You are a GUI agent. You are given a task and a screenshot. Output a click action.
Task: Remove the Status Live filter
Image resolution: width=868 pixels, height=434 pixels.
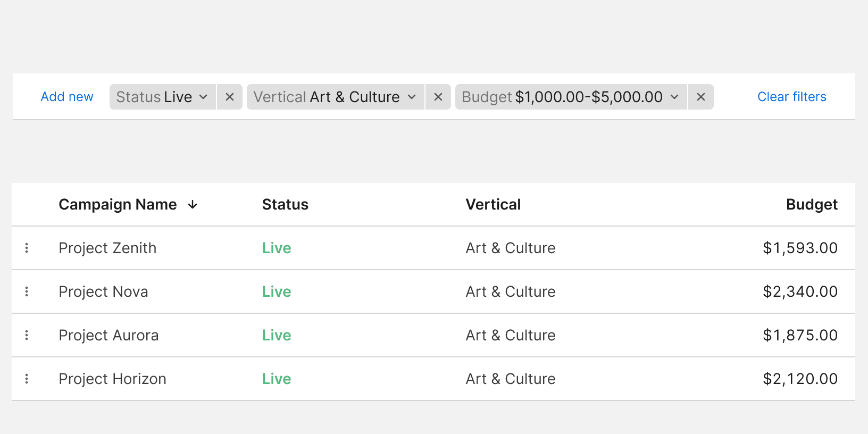point(230,97)
